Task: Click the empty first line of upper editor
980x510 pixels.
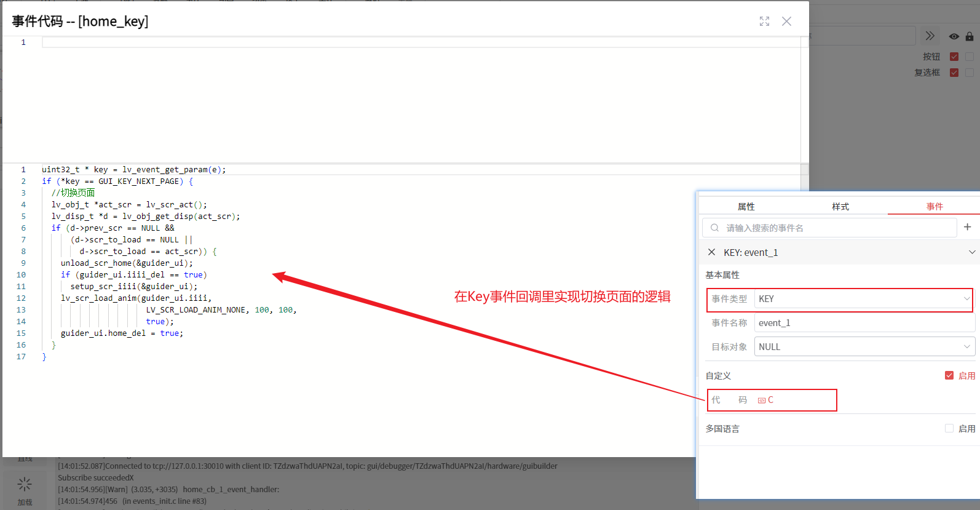Action: pos(421,42)
